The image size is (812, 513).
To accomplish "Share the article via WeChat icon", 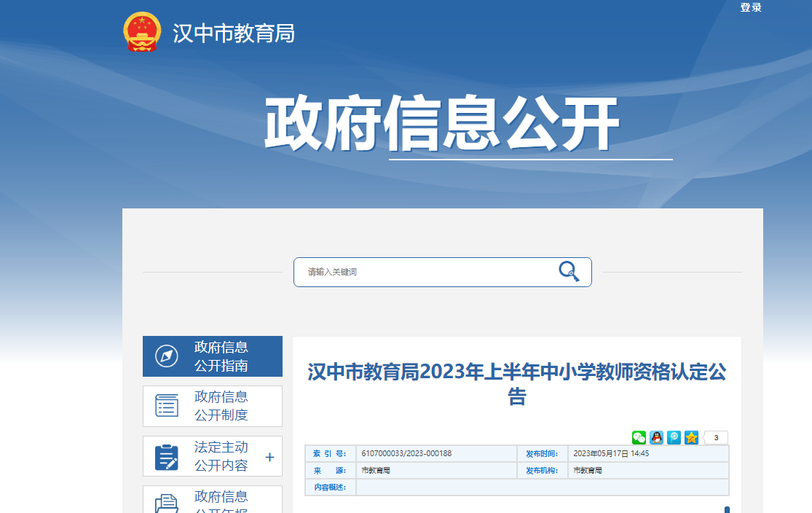I will coord(639,437).
